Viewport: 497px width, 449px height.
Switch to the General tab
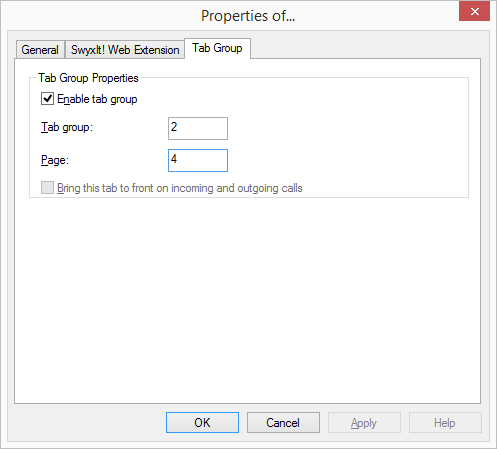pyautogui.click(x=40, y=50)
